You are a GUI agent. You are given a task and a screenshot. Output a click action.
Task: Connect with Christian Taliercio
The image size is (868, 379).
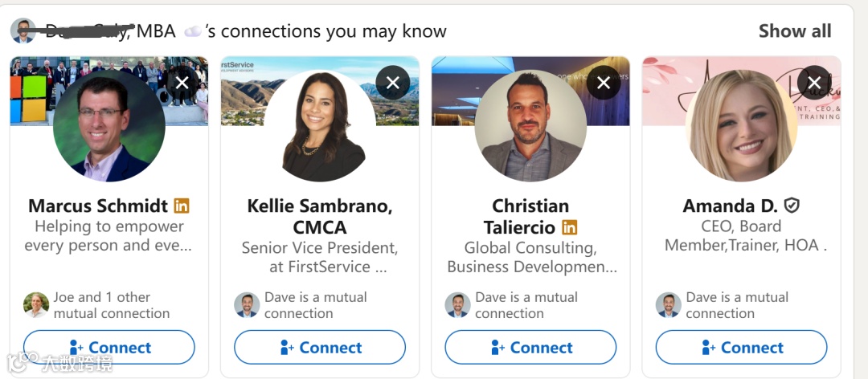tap(530, 348)
